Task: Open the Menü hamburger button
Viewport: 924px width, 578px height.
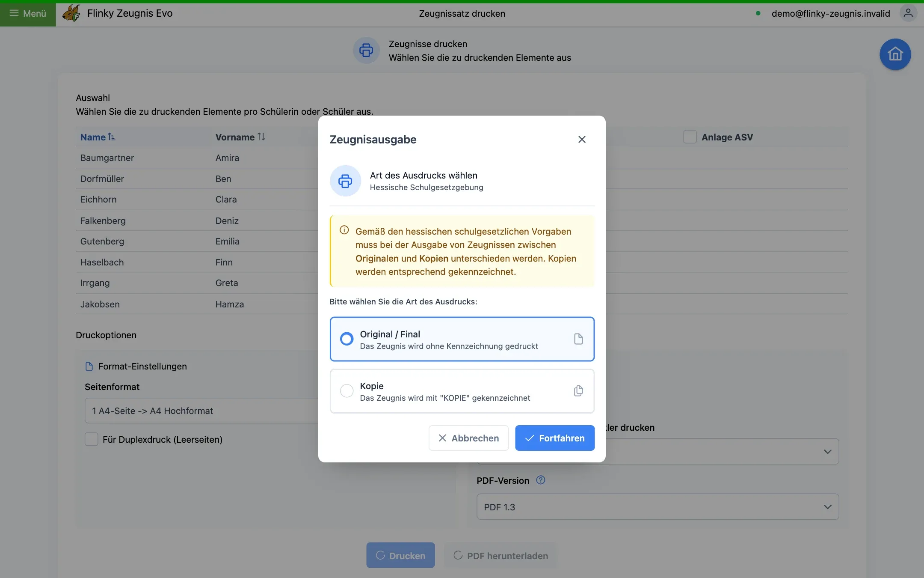Action: (28, 14)
